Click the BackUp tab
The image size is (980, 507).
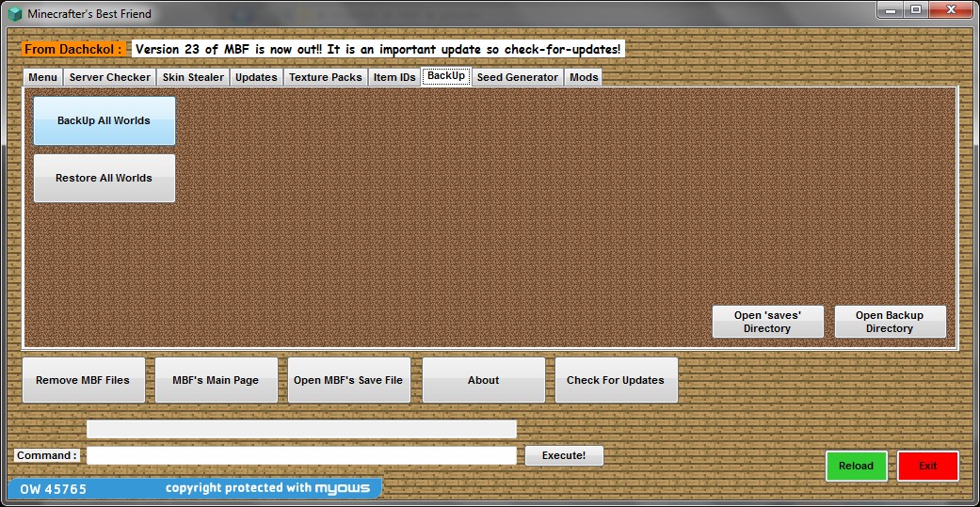pos(446,75)
